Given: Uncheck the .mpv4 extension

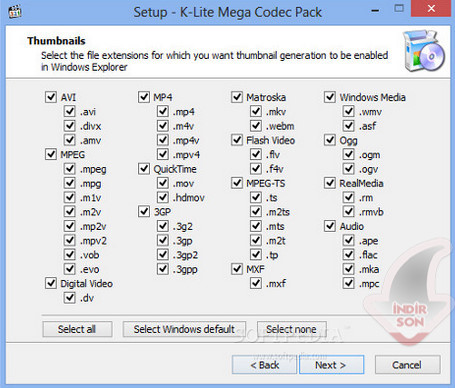Looking at the screenshot, I should pyautogui.click(x=163, y=155).
